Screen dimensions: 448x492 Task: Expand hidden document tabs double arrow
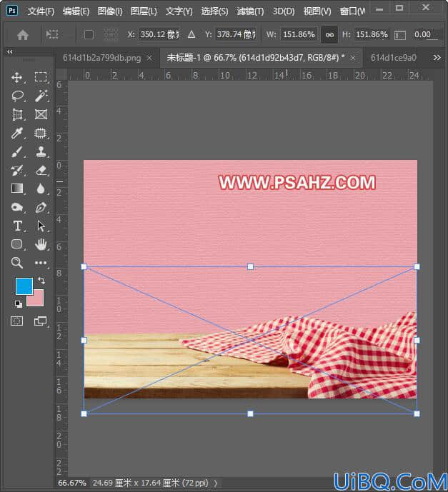(437, 58)
